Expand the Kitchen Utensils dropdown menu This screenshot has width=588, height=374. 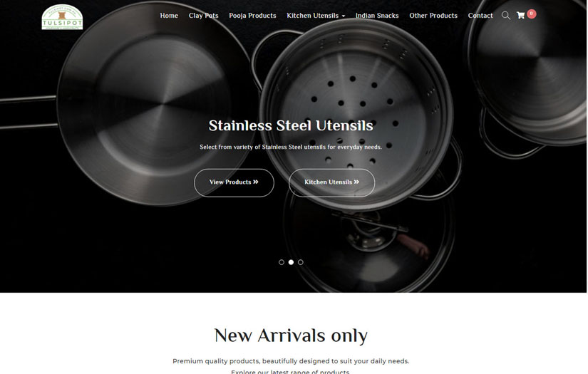(x=316, y=16)
